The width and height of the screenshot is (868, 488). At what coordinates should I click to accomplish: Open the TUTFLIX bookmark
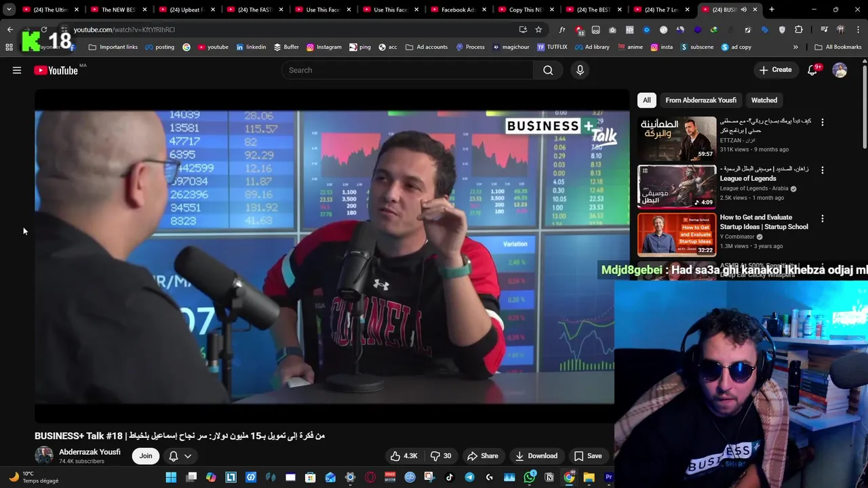[x=552, y=47]
